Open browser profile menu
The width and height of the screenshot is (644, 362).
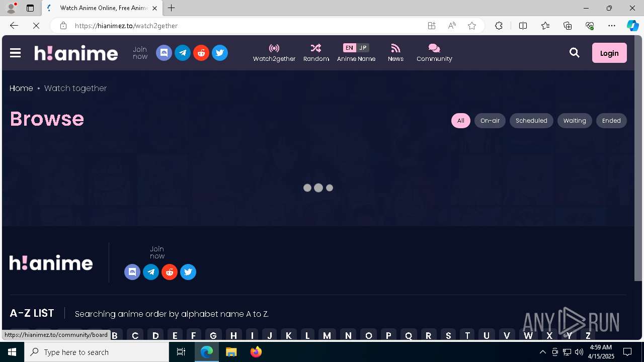(11, 8)
